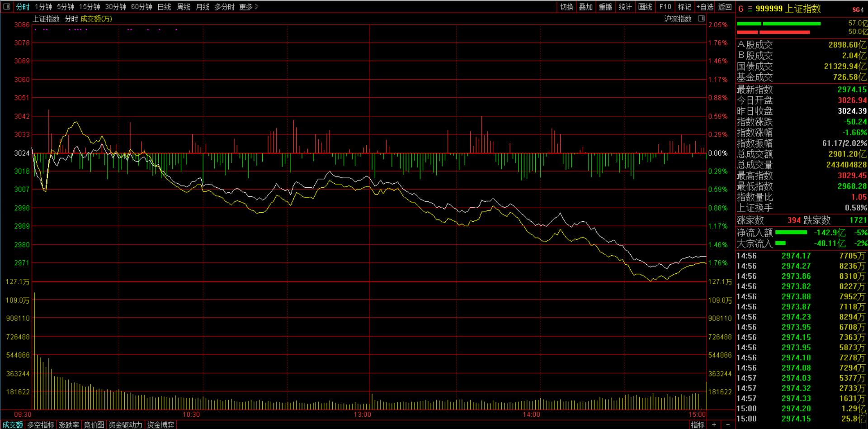Viewport: 868px width, 429px height.
Task: Click the 上证换手 value 0.58%
Action: click(856, 208)
